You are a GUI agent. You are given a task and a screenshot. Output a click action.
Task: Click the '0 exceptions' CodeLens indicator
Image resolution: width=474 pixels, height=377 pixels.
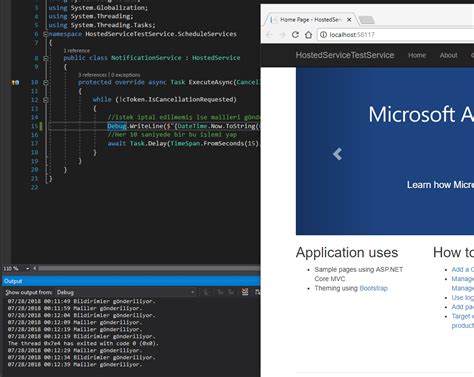[x=125, y=75]
